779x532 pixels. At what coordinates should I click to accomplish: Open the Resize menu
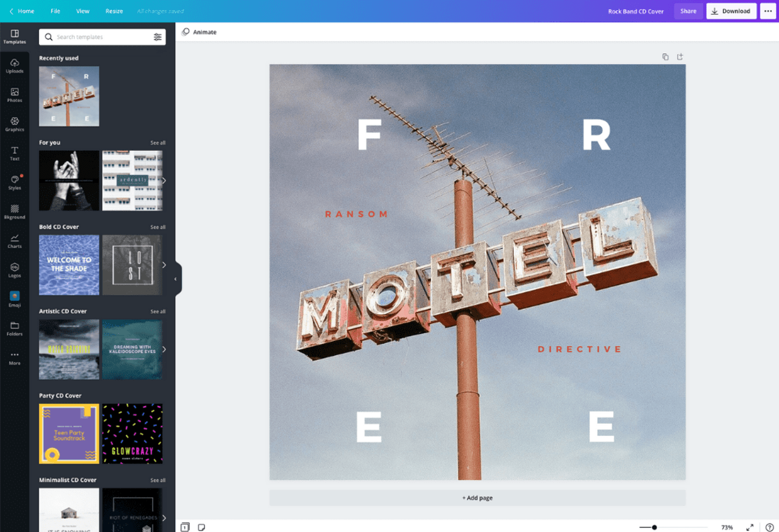113,11
